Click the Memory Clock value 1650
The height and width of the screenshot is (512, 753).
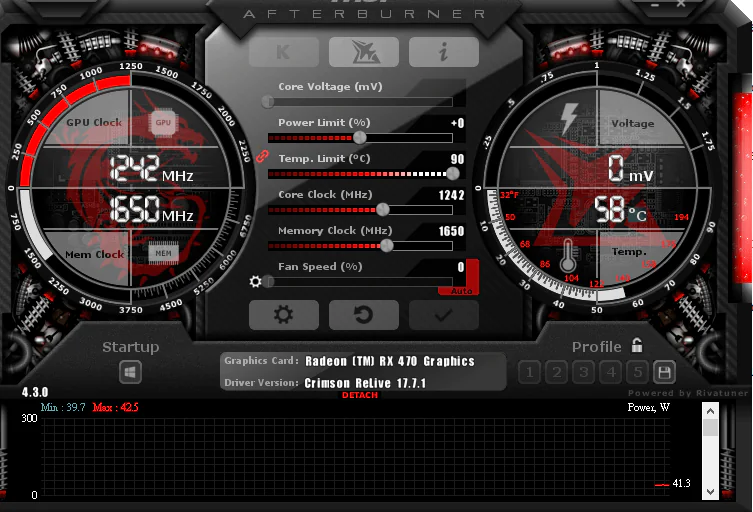[x=451, y=231]
